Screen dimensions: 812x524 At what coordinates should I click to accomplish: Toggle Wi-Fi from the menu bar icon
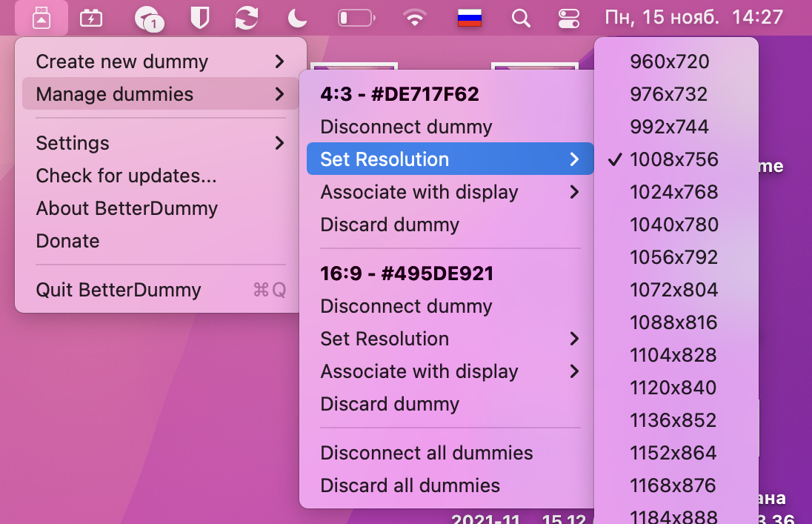[415, 19]
